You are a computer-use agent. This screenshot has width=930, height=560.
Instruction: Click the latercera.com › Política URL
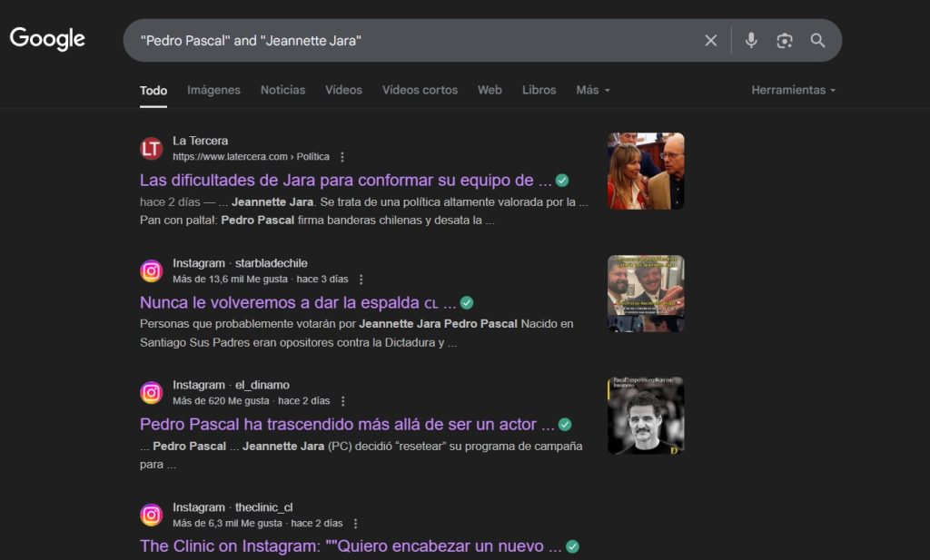click(x=251, y=157)
